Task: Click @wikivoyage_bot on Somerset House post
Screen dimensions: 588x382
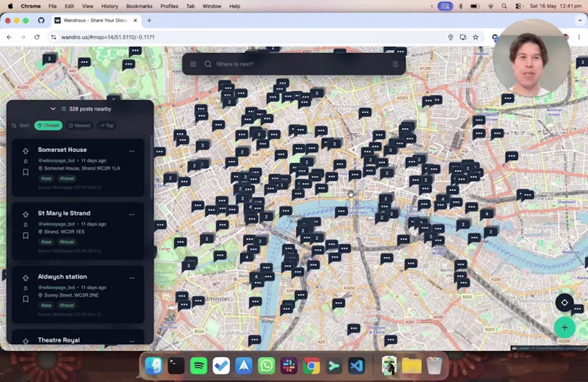Action: [57, 160]
